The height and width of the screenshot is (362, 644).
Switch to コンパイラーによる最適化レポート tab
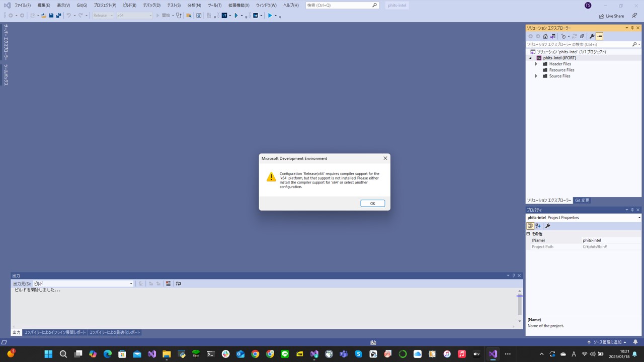115,332
